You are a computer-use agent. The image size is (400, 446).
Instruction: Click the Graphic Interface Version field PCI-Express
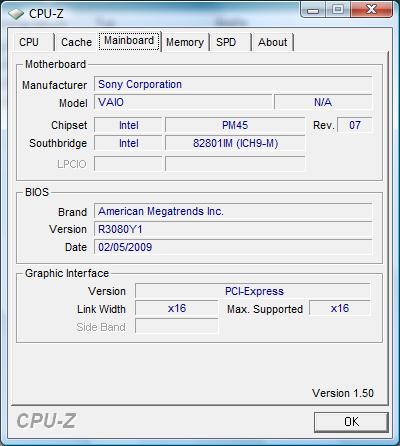tap(253, 291)
